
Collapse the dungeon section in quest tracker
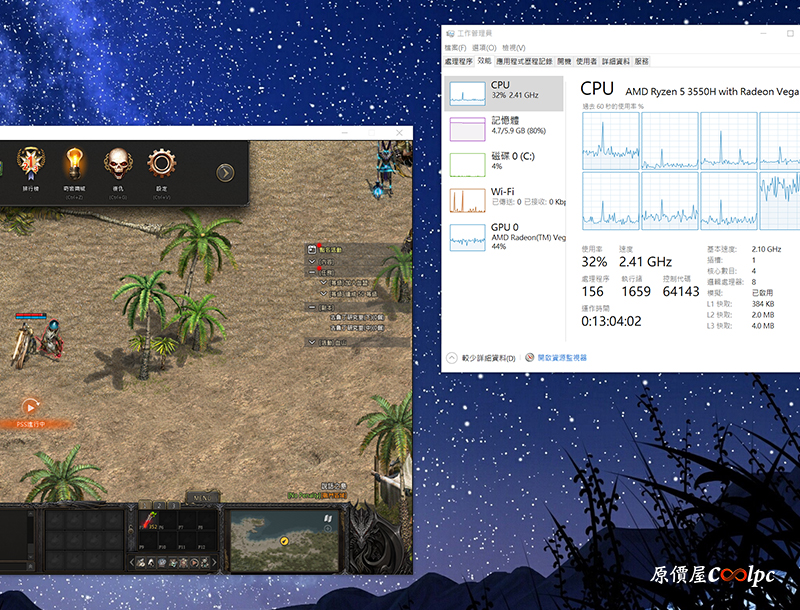click(312, 307)
